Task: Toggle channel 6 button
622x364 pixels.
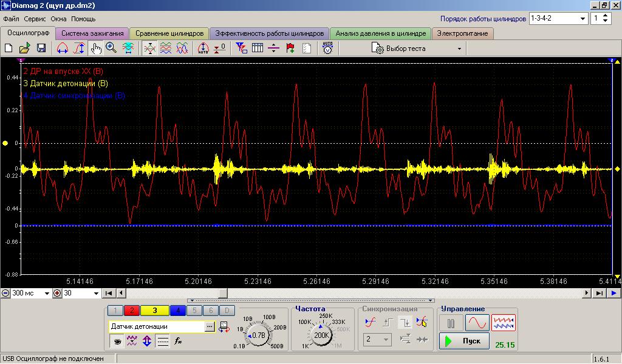Action: pyautogui.click(x=211, y=311)
